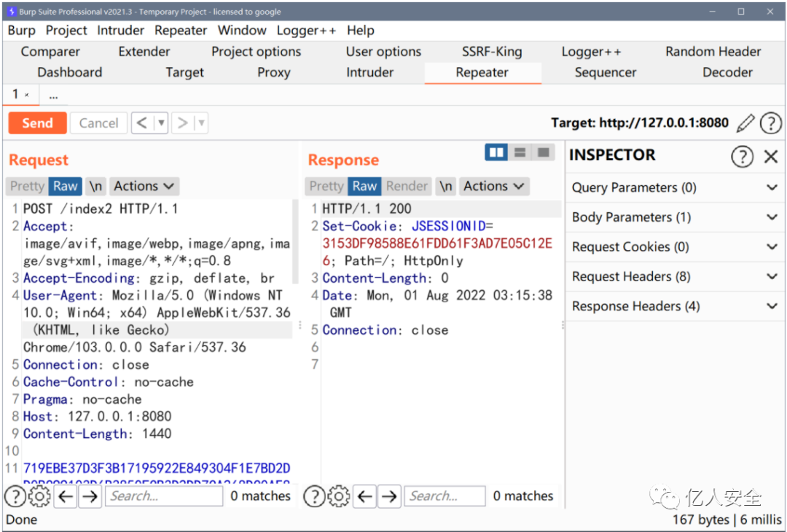Open the Project menu

tap(66, 31)
